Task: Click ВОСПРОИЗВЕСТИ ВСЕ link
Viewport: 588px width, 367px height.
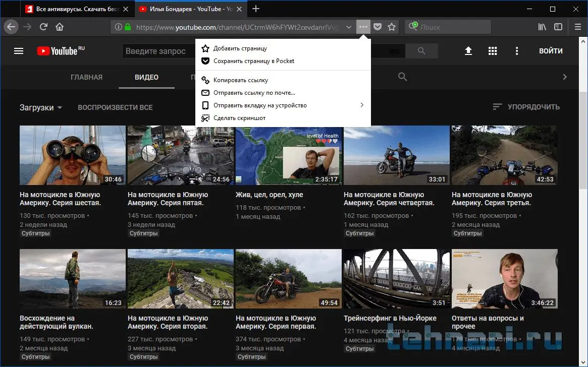Action: [115, 107]
